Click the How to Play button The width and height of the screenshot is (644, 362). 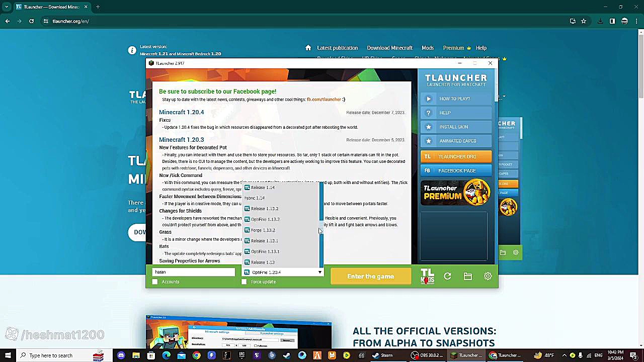456,99
